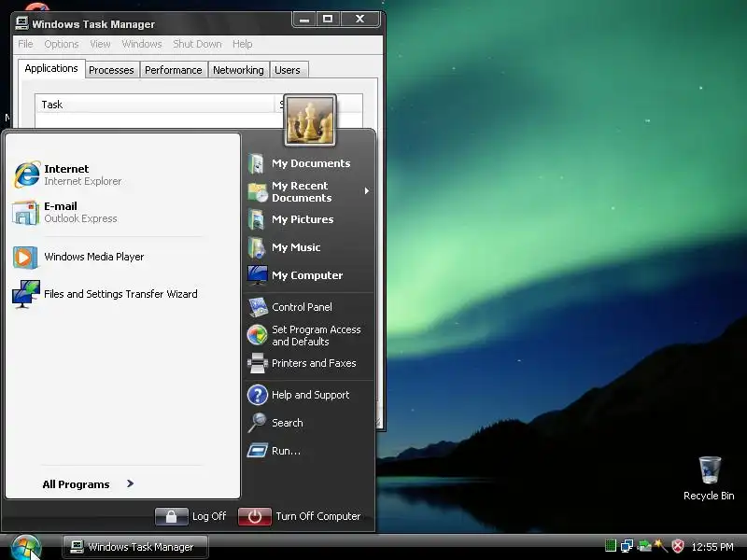The width and height of the screenshot is (747, 560).
Task: Click the red shield security alert tray icon
Action: coord(678,546)
